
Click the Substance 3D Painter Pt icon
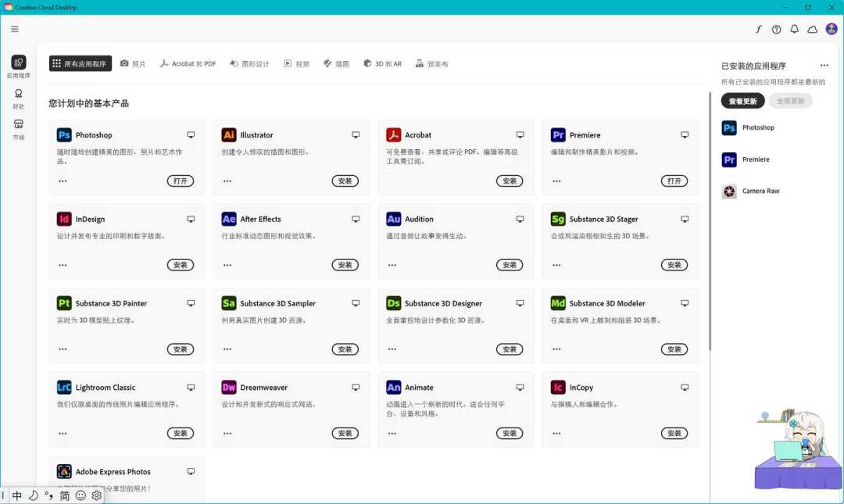tap(64, 303)
